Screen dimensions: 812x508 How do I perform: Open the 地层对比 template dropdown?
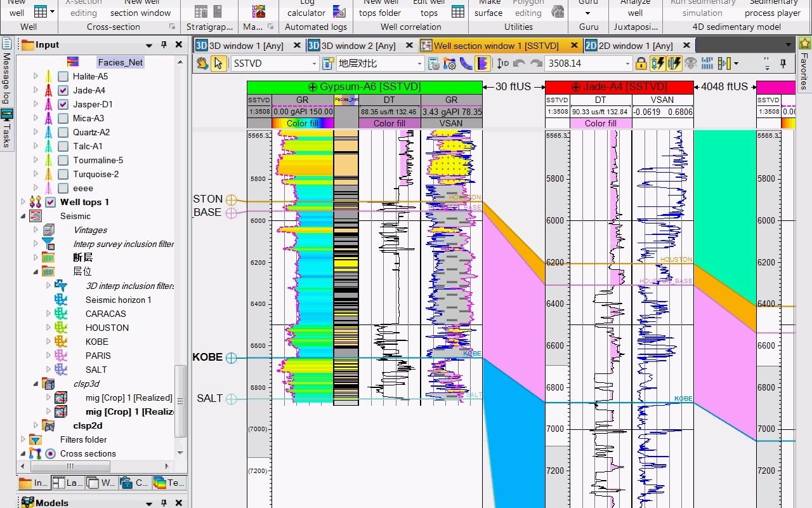click(419, 63)
